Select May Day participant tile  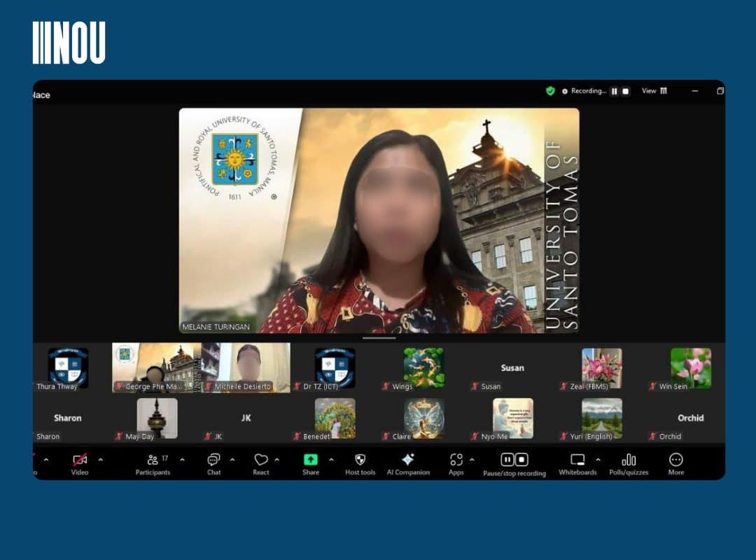pyautogui.click(x=157, y=418)
